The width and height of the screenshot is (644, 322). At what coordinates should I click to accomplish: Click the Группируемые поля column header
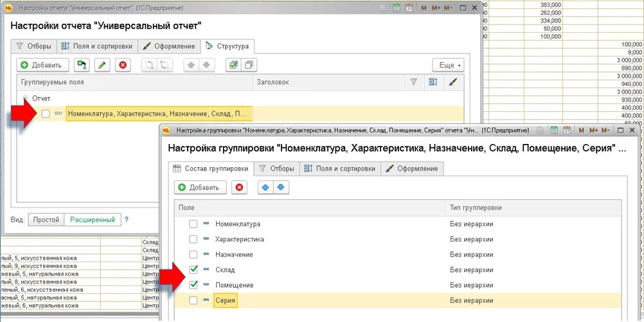click(x=135, y=82)
